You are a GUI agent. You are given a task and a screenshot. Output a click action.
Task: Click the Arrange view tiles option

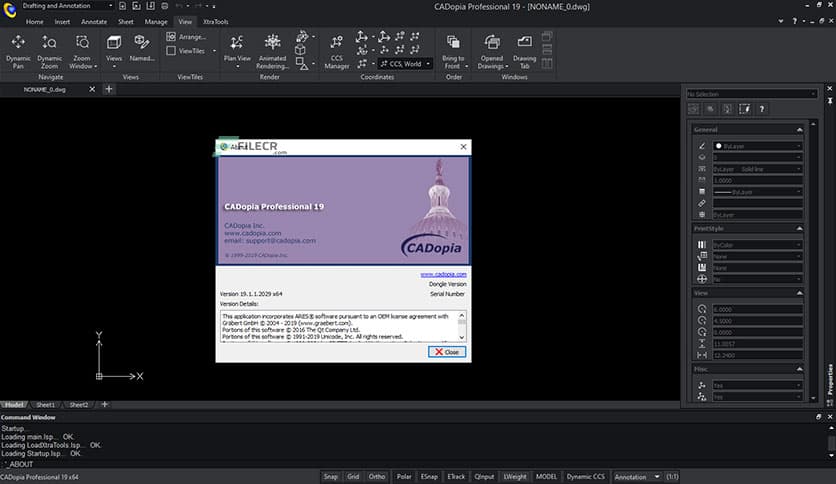[186, 37]
